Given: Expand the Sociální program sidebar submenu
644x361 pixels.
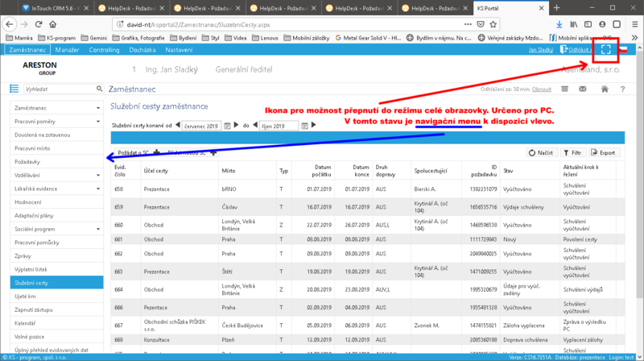Looking at the screenshot, I should point(98,229).
